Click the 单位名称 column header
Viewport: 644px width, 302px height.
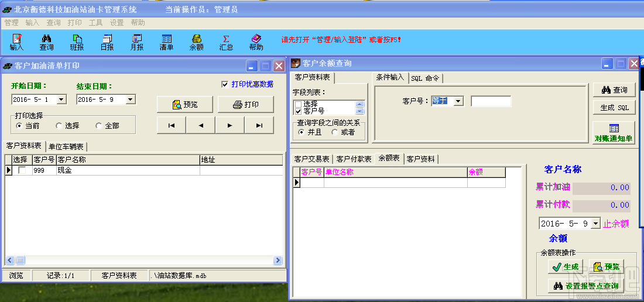pos(396,172)
